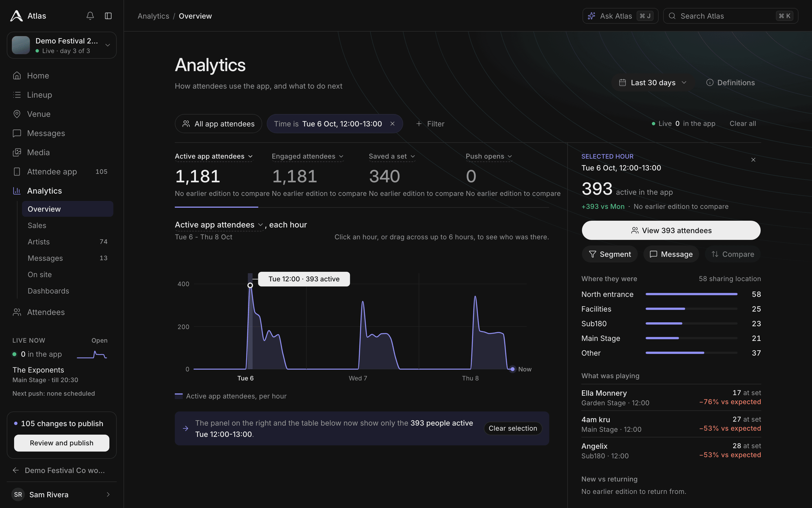The image size is (812, 508).
Task: Open the Artists analytics page
Action: [x=67, y=242]
